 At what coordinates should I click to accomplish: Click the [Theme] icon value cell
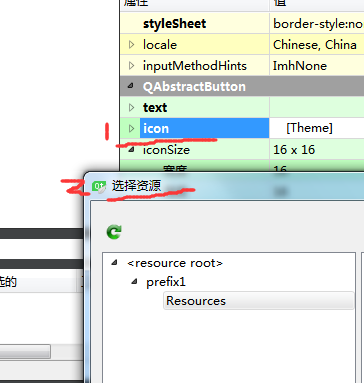click(x=317, y=128)
